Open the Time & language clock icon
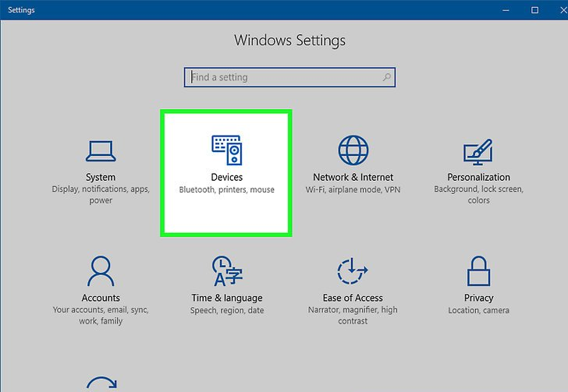 click(x=226, y=271)
